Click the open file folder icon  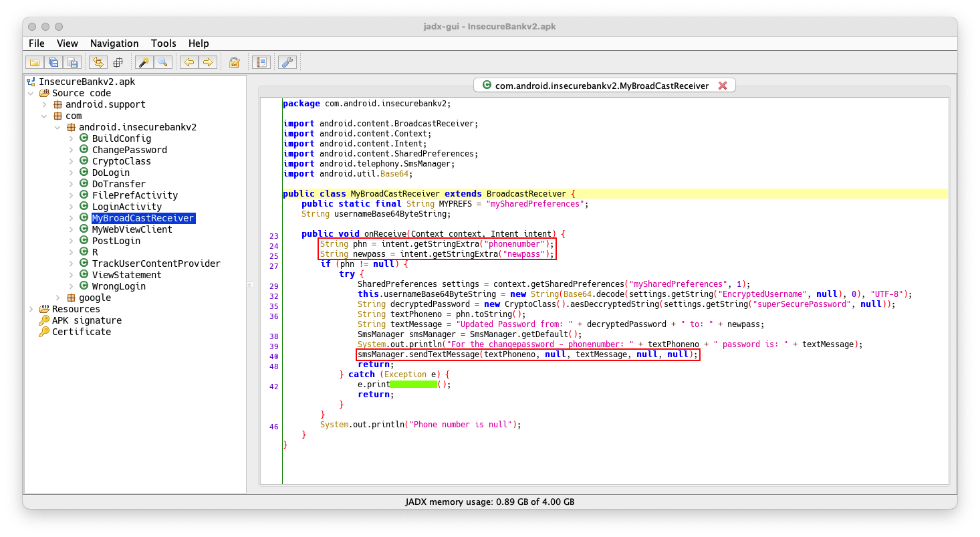34,62
